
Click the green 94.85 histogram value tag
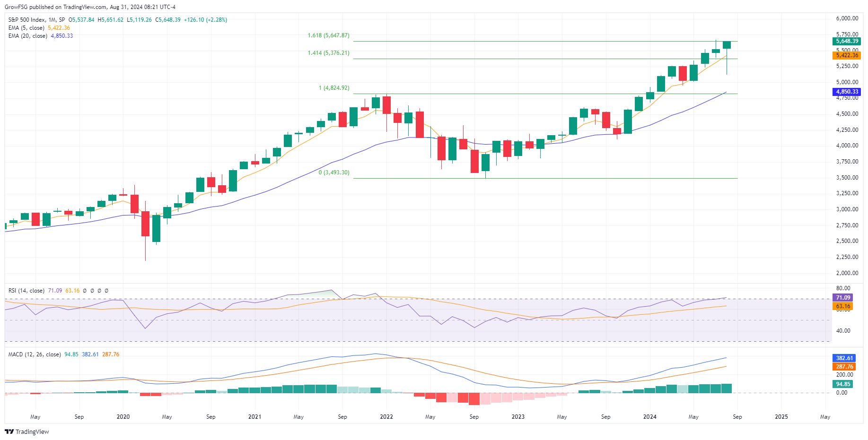tap(842, 384)
